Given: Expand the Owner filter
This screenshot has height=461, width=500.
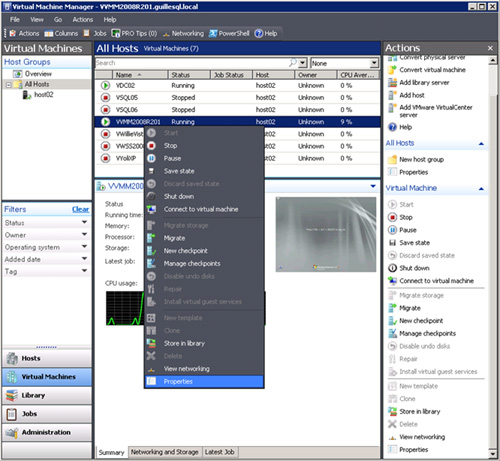Looking at the screenshot, I should point(84,235).
